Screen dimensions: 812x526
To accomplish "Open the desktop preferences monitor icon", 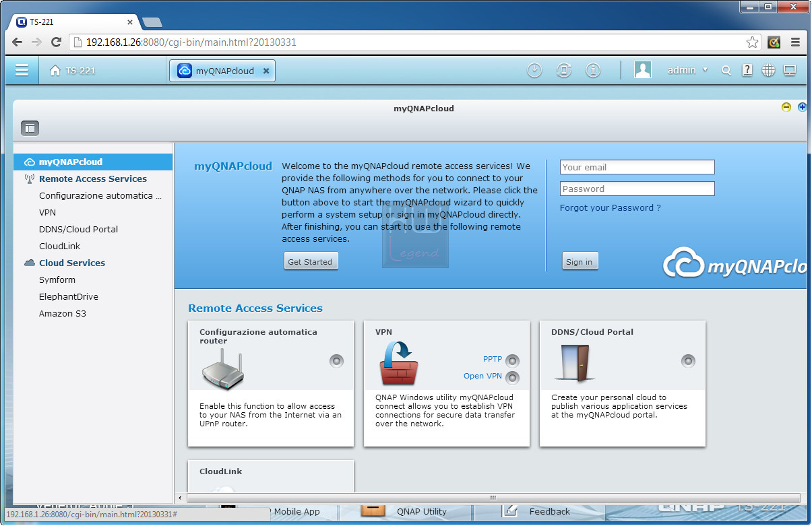I will (x=790, y=70).
